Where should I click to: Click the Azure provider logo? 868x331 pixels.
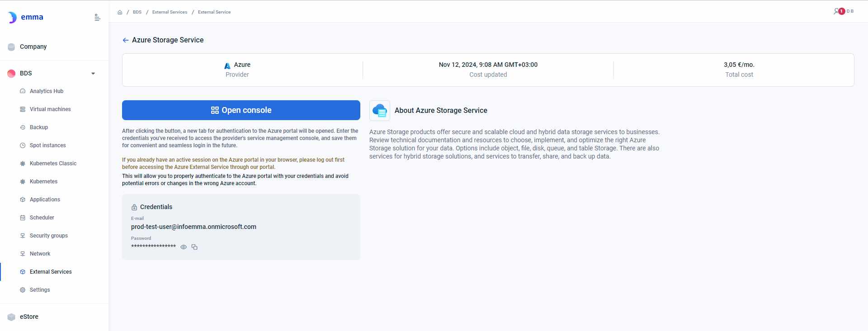click(227, 65)
